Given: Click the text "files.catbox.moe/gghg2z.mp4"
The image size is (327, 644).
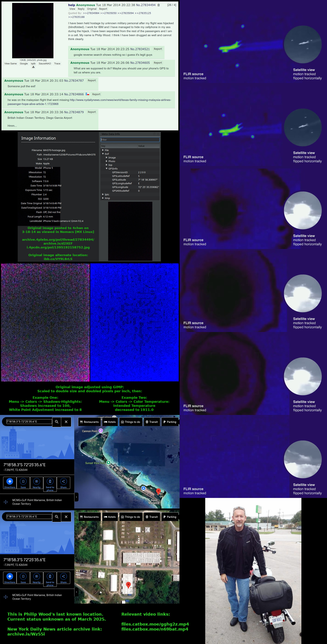Looking at the screenshot, I should point(155,624).
